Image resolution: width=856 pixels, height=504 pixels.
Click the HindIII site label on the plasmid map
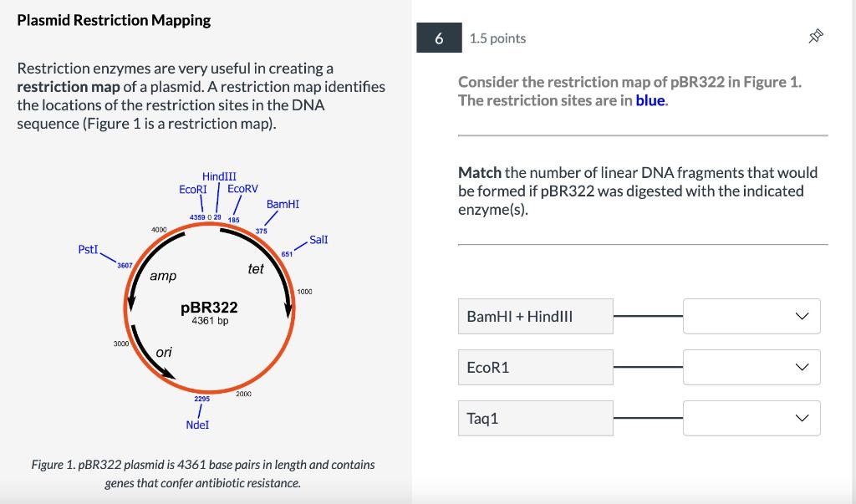pos(218,176)
